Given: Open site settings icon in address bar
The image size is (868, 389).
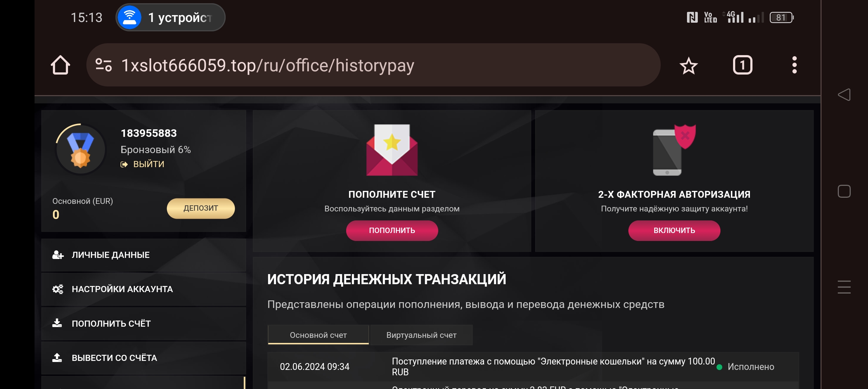Looking at the screenshot, I should point(104,65).
